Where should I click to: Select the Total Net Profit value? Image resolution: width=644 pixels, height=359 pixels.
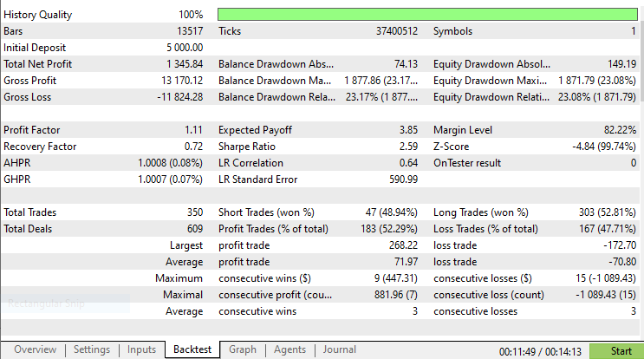(x=185, y=64)
